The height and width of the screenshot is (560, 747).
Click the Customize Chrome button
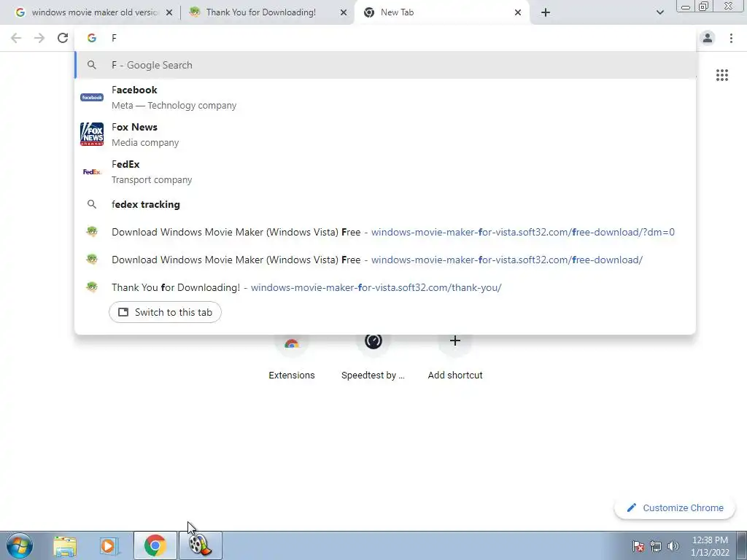click(x=675, y=508)
